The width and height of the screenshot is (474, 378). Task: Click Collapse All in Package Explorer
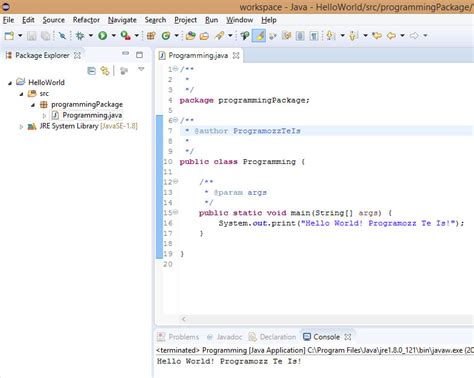click(x=91, y=71)
